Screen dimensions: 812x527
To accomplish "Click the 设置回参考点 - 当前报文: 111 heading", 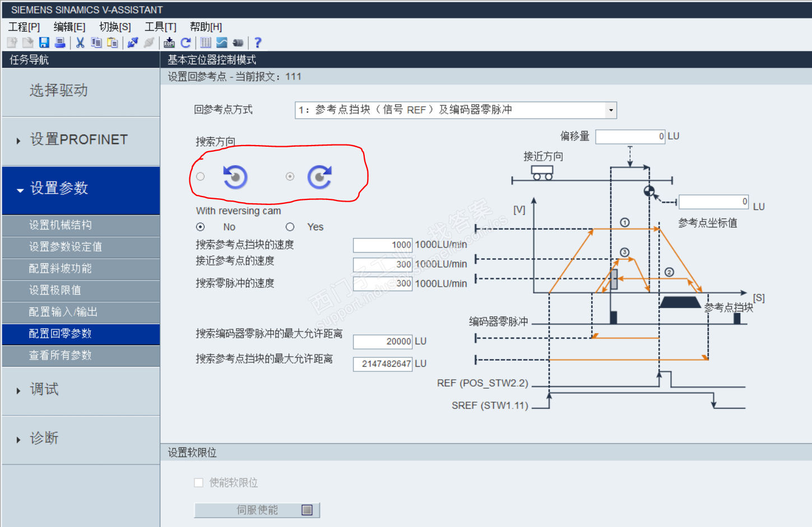I will pyautogui.click(x=235, y=77).
